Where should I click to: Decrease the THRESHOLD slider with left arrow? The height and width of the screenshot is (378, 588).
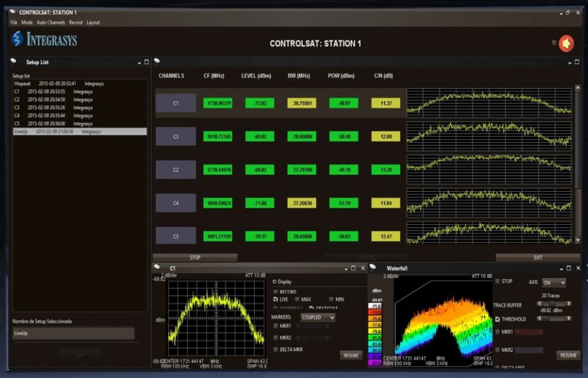click(540, 318)
